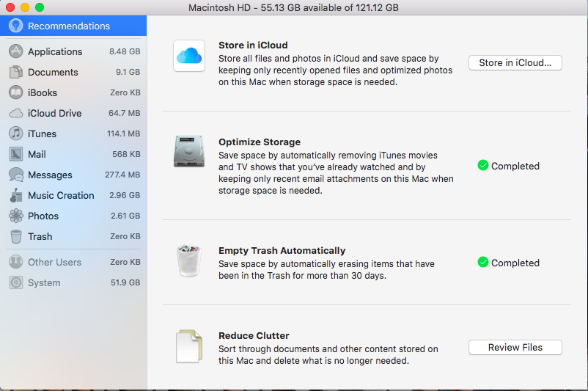The width and height of the screenshot is (588, 391).
Task: Click the iCloud cloud app icon
Action: [x=189, y=56]
